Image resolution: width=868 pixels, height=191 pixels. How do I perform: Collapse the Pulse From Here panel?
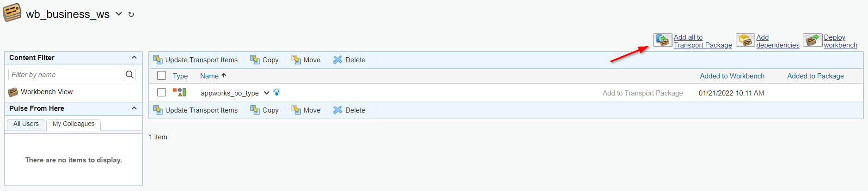click(134, 108)
